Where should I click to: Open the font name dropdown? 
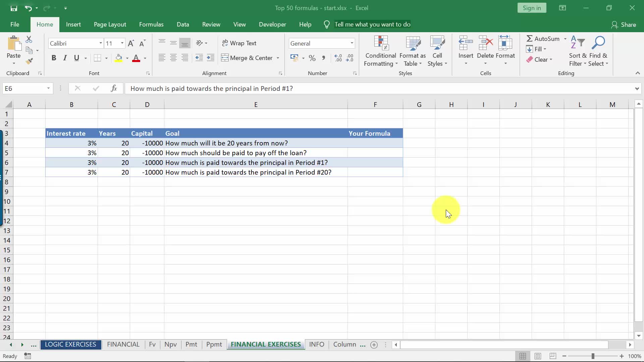[x=100, y=43]
